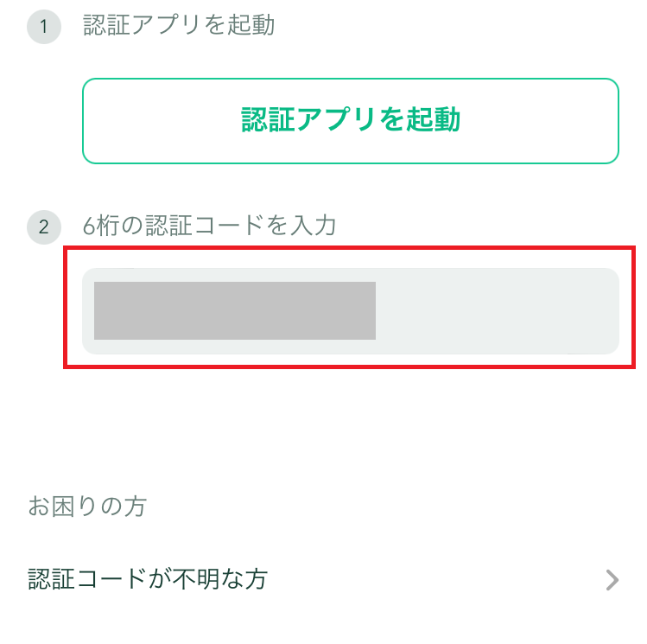The height and width of the screenshot is (644, 647).
Task: Click the step 1 number badge
Action: tap(44, 27)
